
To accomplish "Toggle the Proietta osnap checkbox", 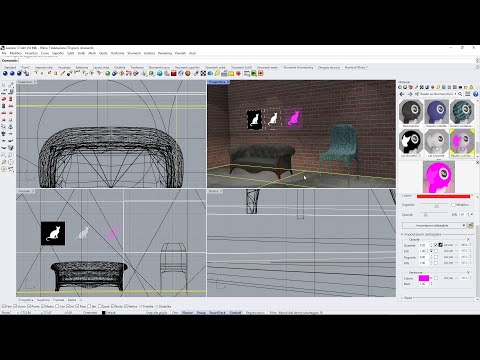I will [x=141, y=306].
